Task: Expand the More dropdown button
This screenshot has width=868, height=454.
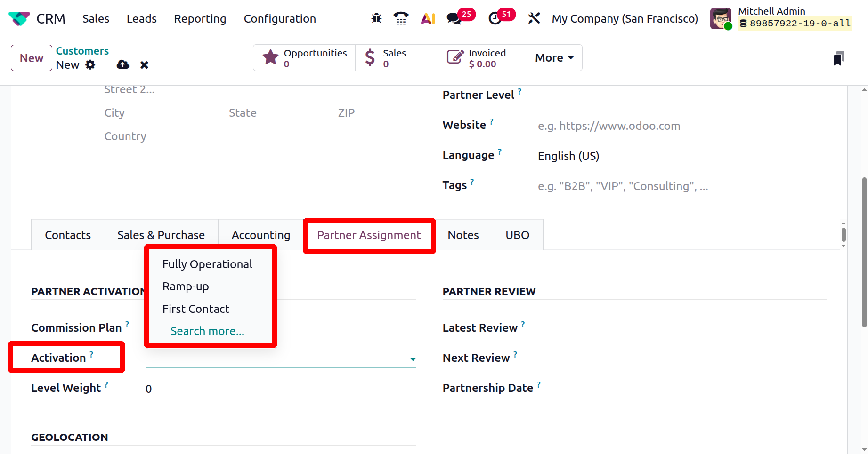Action: (x=554, y=57)
